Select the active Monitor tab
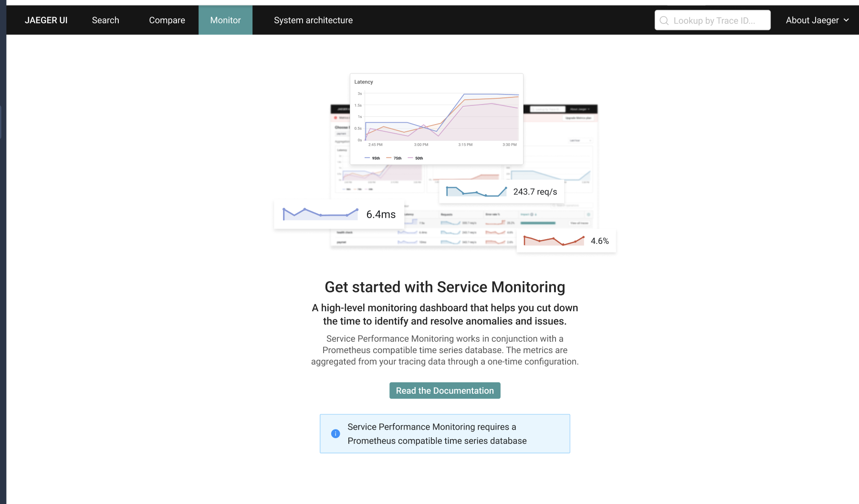Viewport: 859px width, 504px height. [x=225, y=20]
